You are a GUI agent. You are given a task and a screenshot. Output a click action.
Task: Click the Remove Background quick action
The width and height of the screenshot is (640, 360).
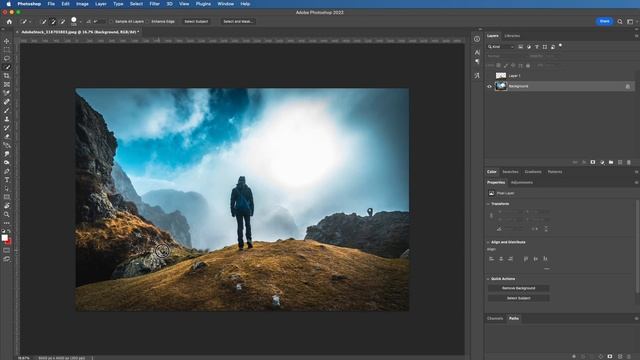[x=518, y=288]
